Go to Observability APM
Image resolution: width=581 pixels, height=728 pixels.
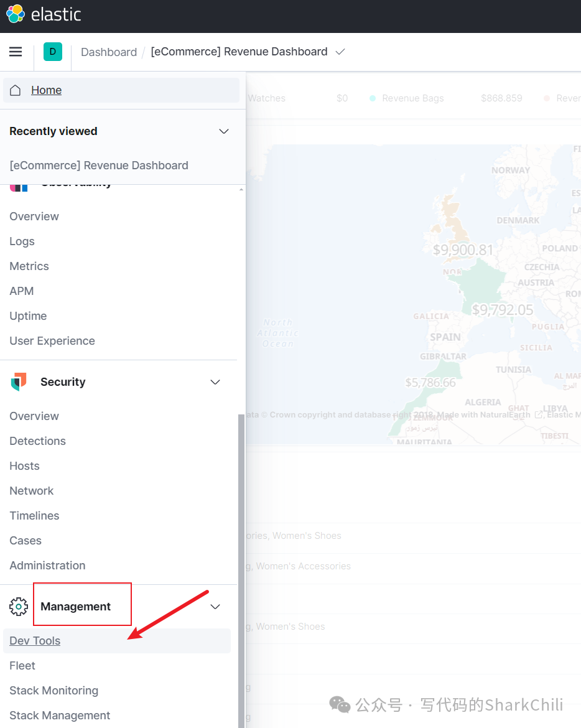pos(22,291)
